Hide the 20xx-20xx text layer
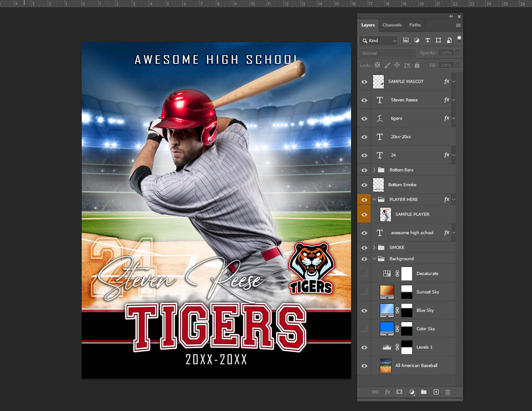This screenshot has height=411, width=532. click(364, 137)
